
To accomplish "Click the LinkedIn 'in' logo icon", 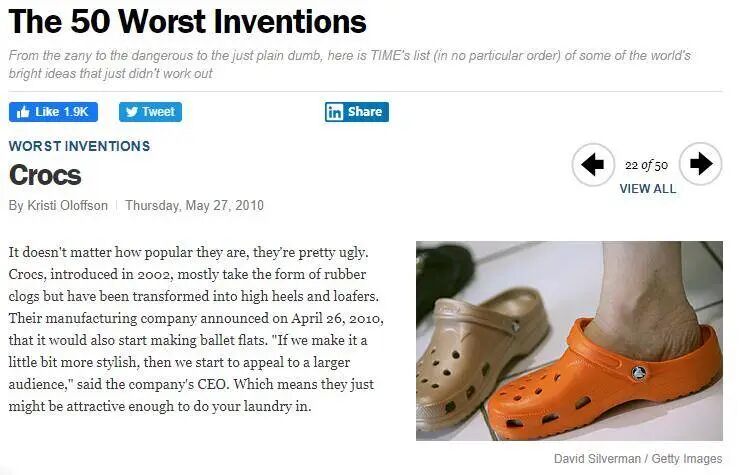I will point(335,112).
